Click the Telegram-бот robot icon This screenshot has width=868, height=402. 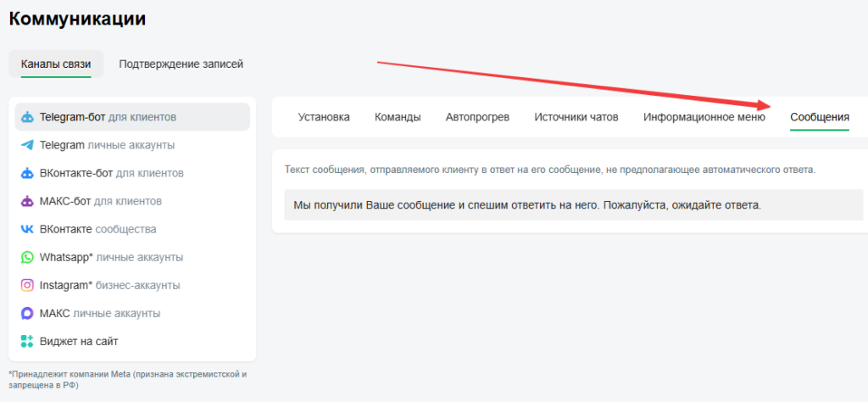point(27,117)
